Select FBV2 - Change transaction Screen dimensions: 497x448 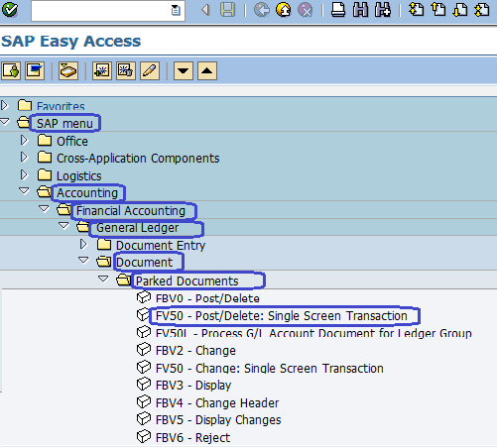pyautogui.click(x=195, y=351)
